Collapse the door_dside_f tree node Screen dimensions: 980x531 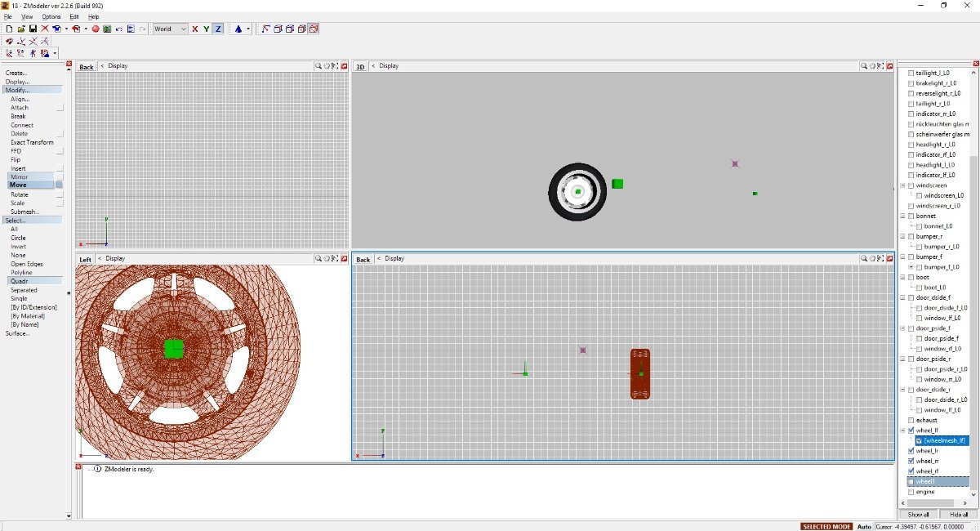coord(903,297)
